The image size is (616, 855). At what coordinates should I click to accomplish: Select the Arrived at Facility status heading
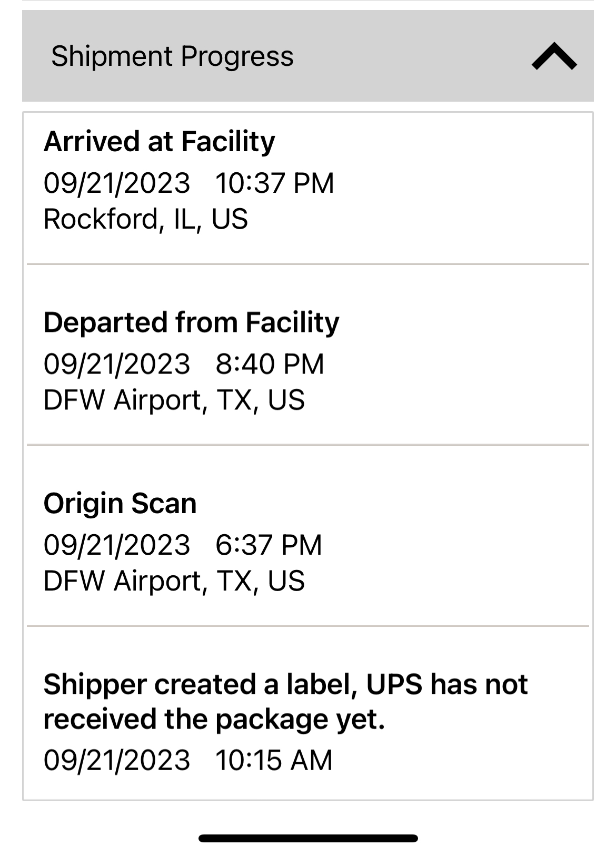tap(159, 141)
